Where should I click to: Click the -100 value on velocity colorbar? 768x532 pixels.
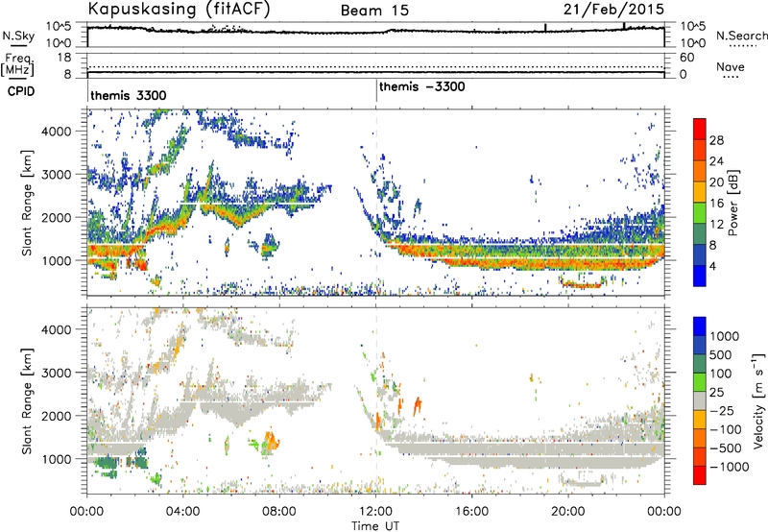[x=726, y=429]
